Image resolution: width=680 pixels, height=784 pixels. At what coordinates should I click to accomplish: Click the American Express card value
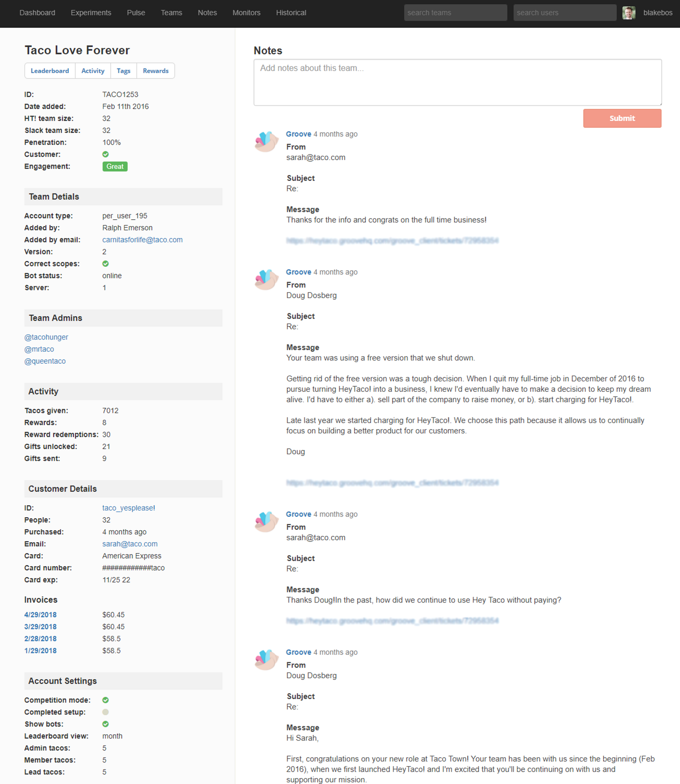click(x=132, y=556)
